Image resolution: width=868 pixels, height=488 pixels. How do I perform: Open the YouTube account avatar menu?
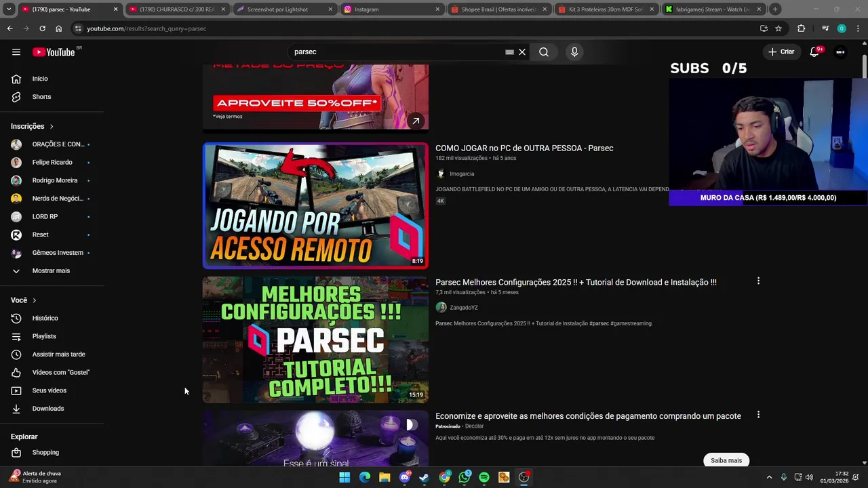[x=840, y=52]
